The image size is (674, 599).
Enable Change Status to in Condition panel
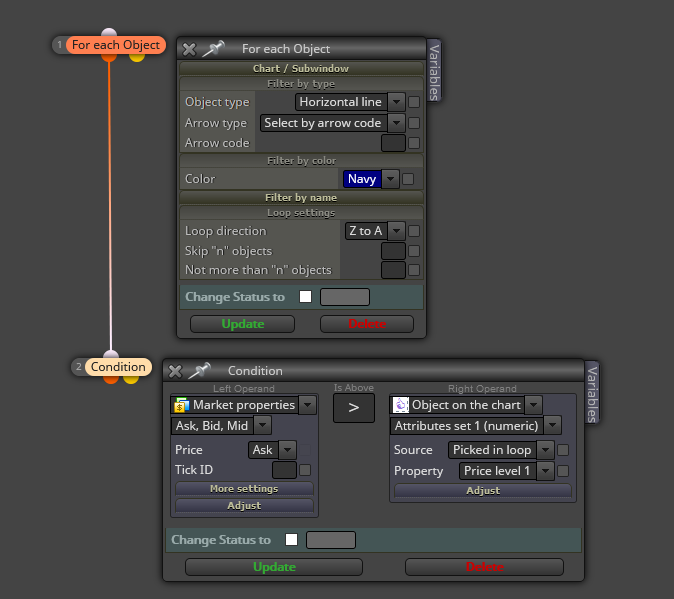point(291,540)
